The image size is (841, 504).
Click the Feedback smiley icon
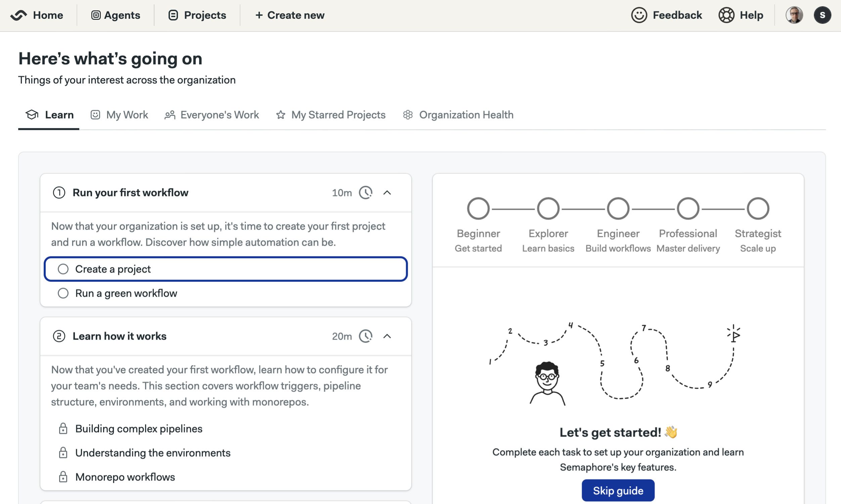(x=639, y=15)
